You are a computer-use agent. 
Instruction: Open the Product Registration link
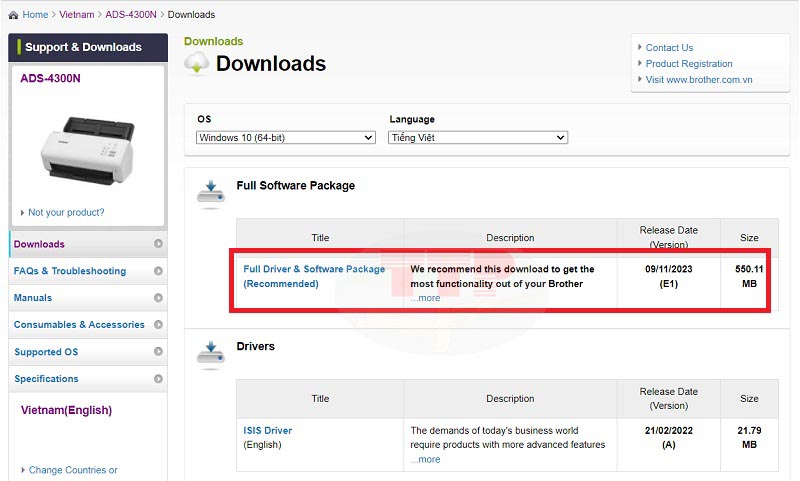pyautogui.click(x=689, y=64)
